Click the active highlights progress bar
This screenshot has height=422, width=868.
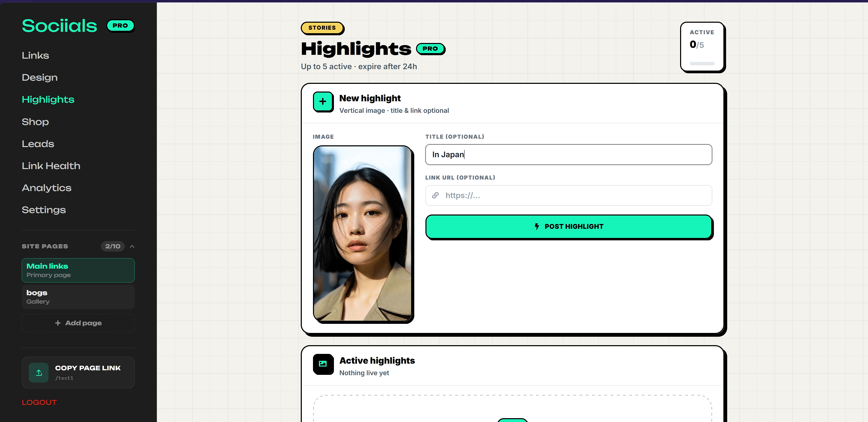pyautogui.click(x=702, y=64)
